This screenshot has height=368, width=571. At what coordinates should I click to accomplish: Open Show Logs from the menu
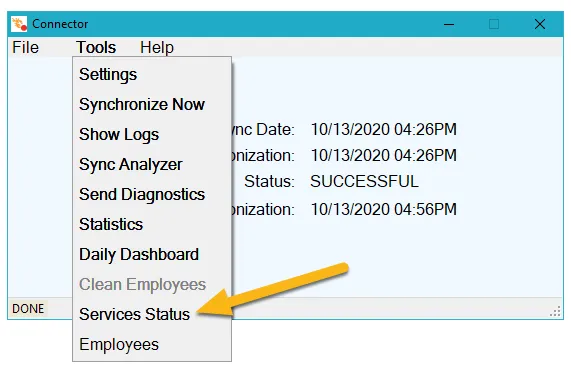[x=152, y=134]
